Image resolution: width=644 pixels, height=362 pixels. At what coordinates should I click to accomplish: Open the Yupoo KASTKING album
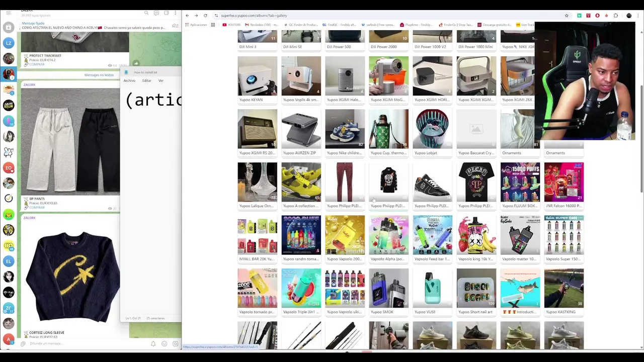tap(564, 292)
